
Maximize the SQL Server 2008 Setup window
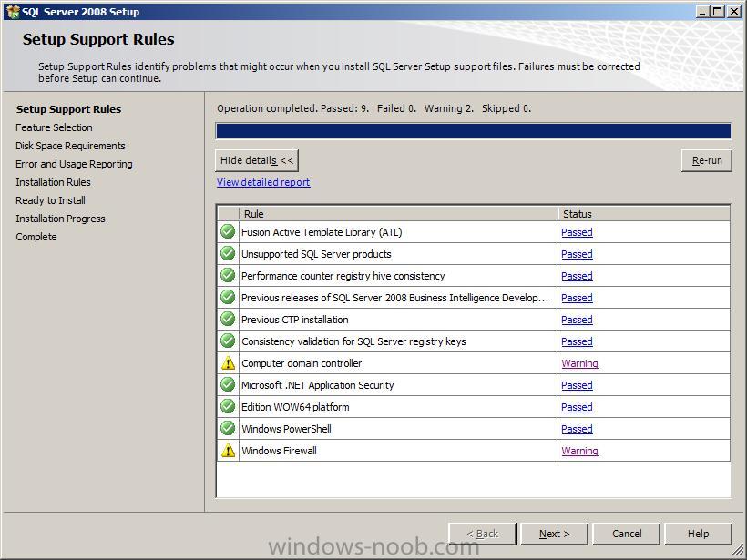(718, 12)
